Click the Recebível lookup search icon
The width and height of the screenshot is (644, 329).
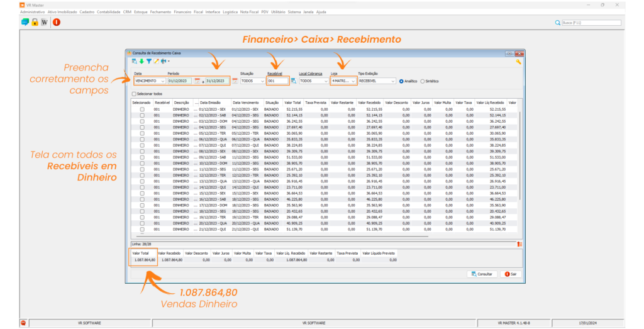[x=294, y=81]
